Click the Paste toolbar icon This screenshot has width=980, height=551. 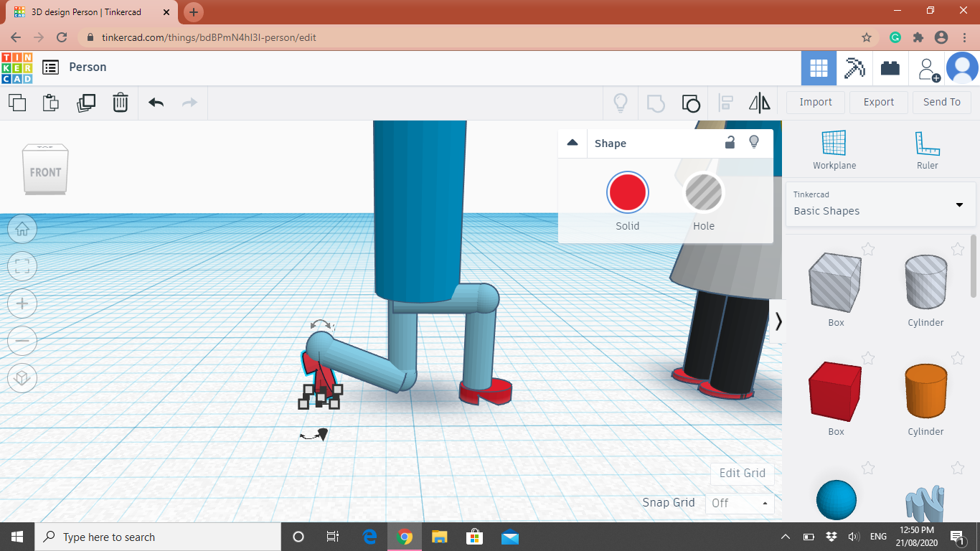[x=51, y=103]
